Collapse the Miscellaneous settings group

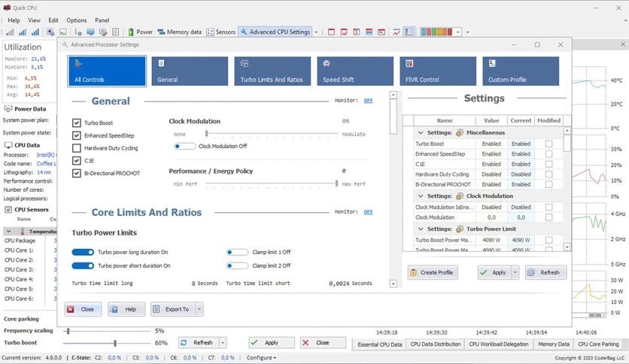[x=421, y=132]
